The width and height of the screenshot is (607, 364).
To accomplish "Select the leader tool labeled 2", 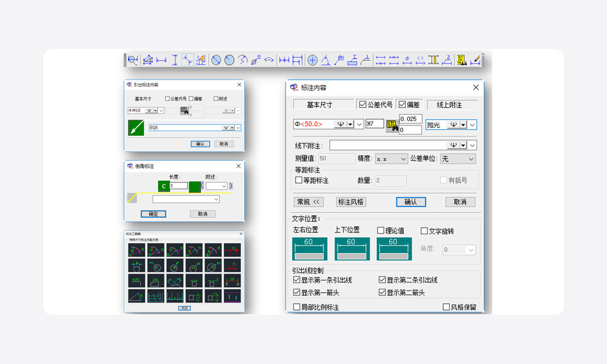I will pyautogui.click(x=447, y=60).
